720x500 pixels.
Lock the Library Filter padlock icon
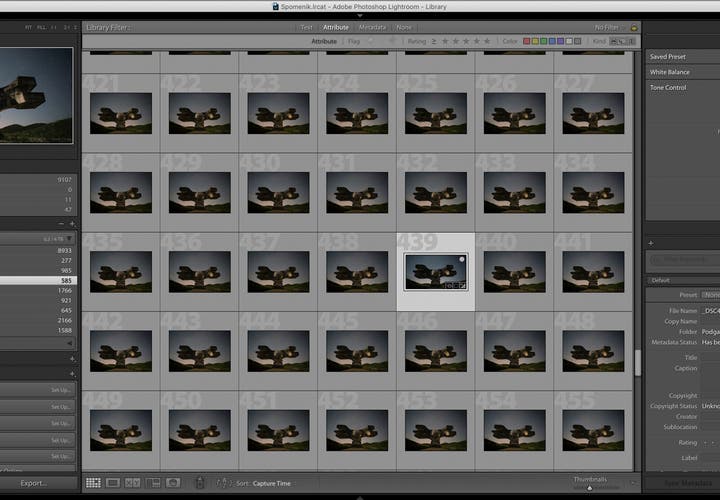pyautogui.click(x=634, y=28)
